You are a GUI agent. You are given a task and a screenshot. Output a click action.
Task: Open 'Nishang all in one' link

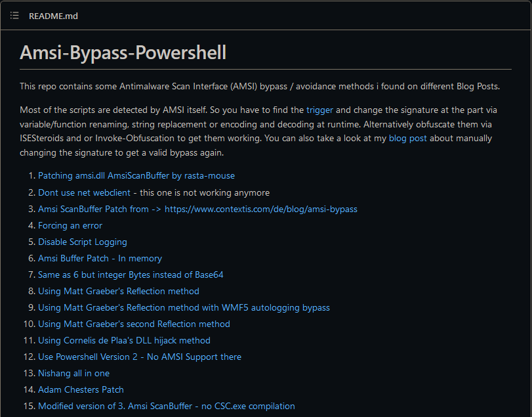[73, 373]
